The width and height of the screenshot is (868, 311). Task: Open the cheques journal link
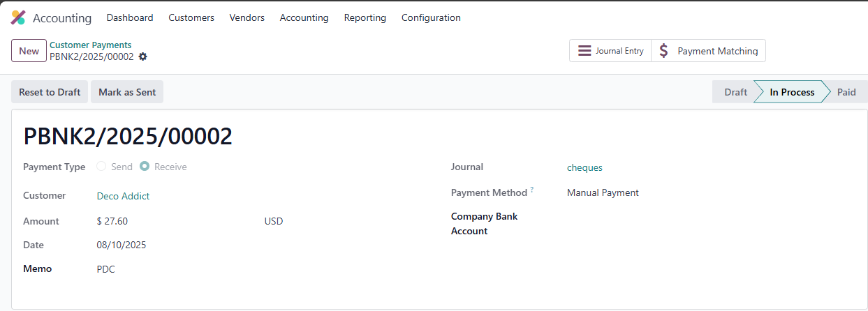[584, 167]
